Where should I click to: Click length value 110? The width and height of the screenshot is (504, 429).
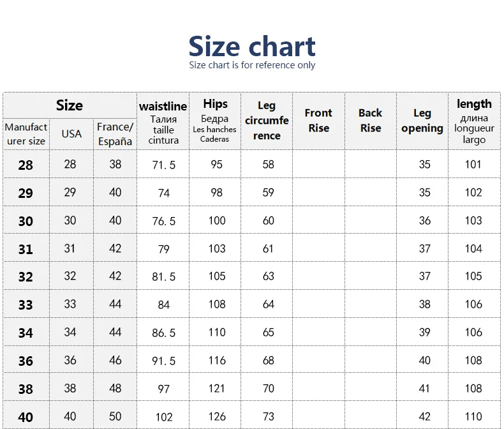473,417
